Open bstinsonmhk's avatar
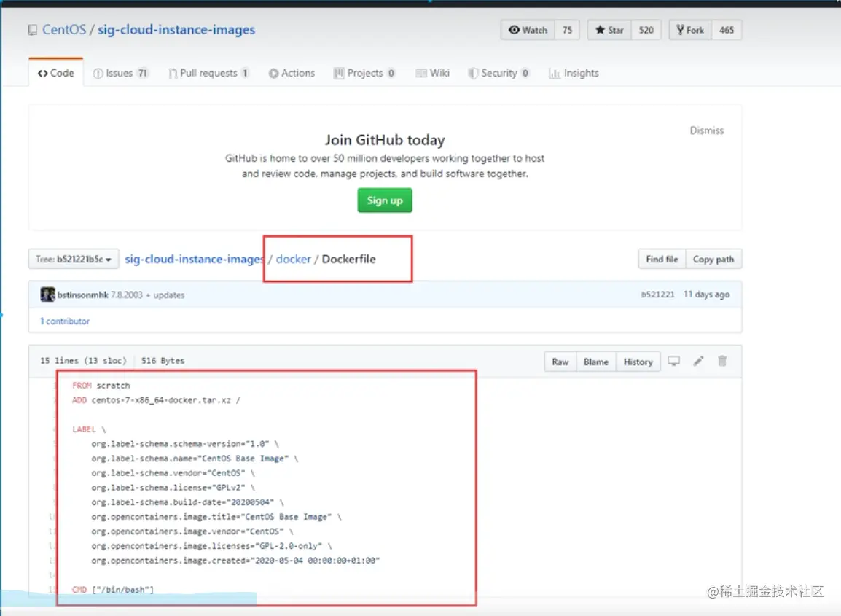The image size is (841, 616). [x=48, y=295]
